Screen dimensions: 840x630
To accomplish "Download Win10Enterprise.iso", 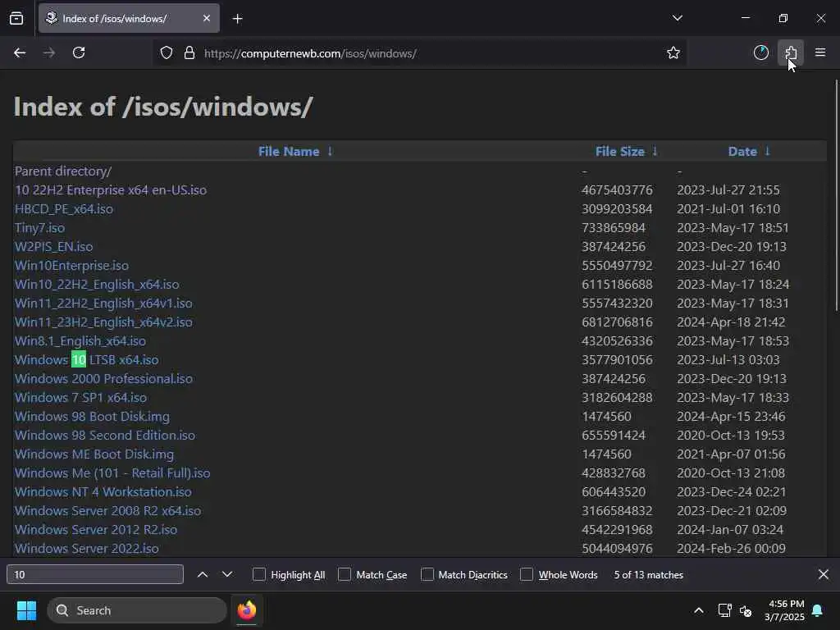I will click(x=72, y=265).
